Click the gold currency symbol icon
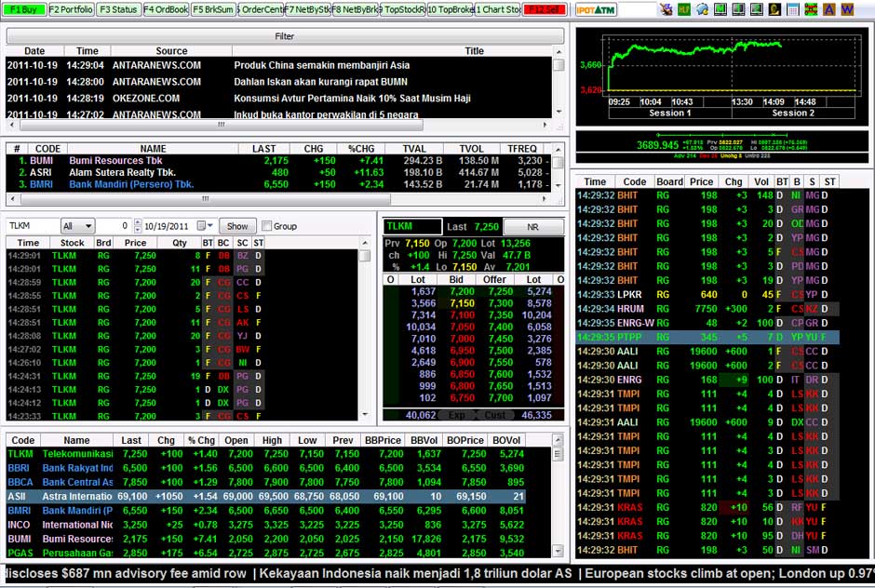This screenshot has width=875, height=588. click(x=774, y=9)
